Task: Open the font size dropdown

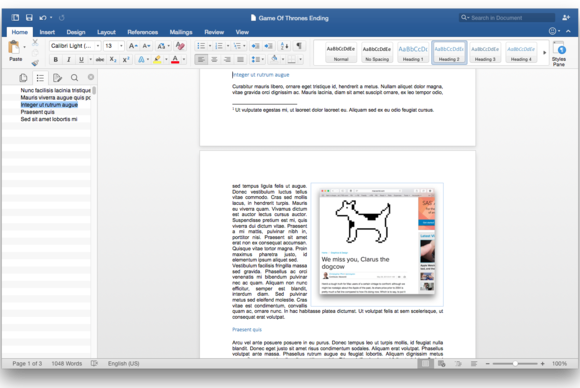Action: (121, 46)
